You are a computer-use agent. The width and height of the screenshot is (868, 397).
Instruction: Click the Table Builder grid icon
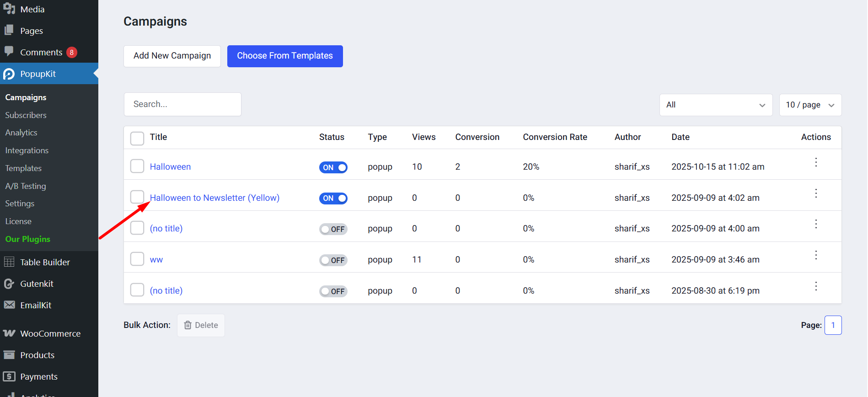tap(9, 262)
